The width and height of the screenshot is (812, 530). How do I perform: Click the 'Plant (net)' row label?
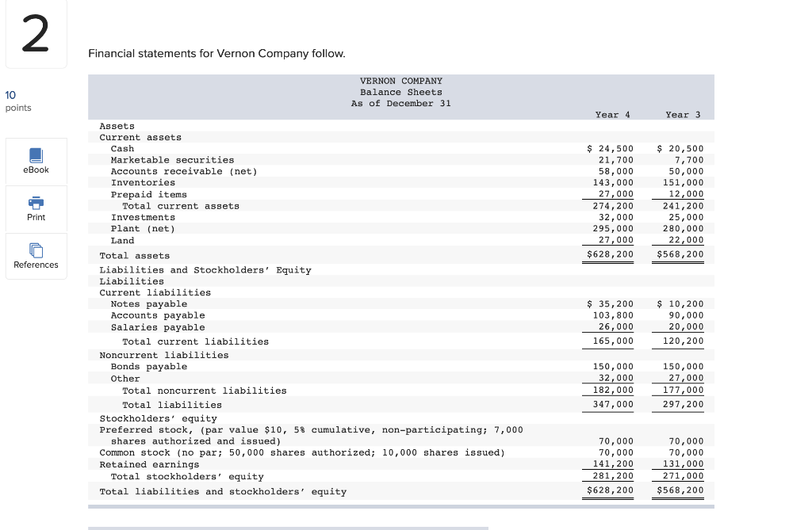[x=143, y=229]
